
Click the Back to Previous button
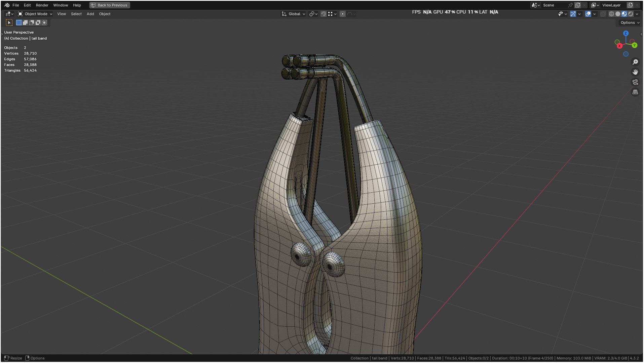coord(109,5)
